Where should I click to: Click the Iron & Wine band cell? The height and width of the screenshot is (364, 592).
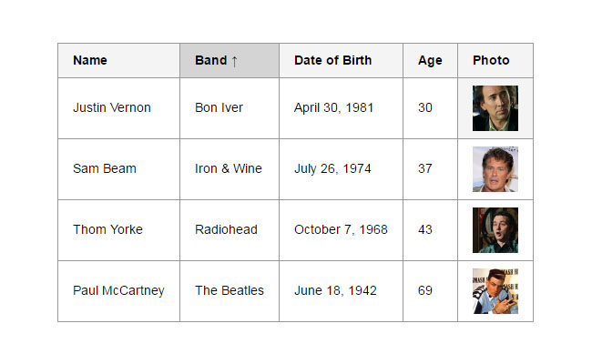coord(228,169)
